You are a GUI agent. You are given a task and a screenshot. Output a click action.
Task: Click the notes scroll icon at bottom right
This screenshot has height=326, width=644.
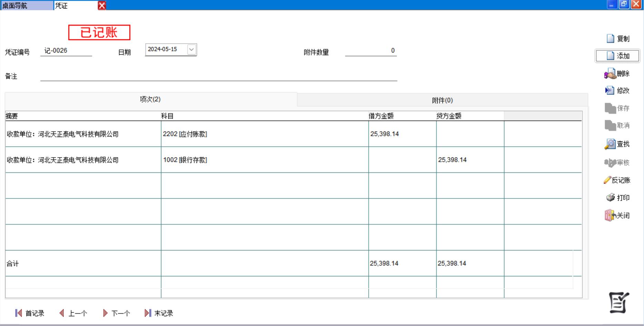[619, 303]
